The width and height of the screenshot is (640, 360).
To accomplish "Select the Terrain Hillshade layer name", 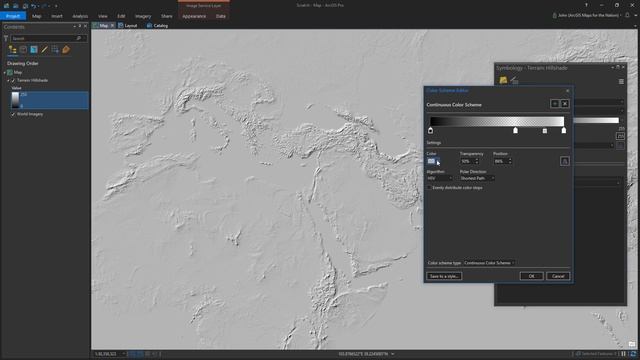I will pos(32,80).
